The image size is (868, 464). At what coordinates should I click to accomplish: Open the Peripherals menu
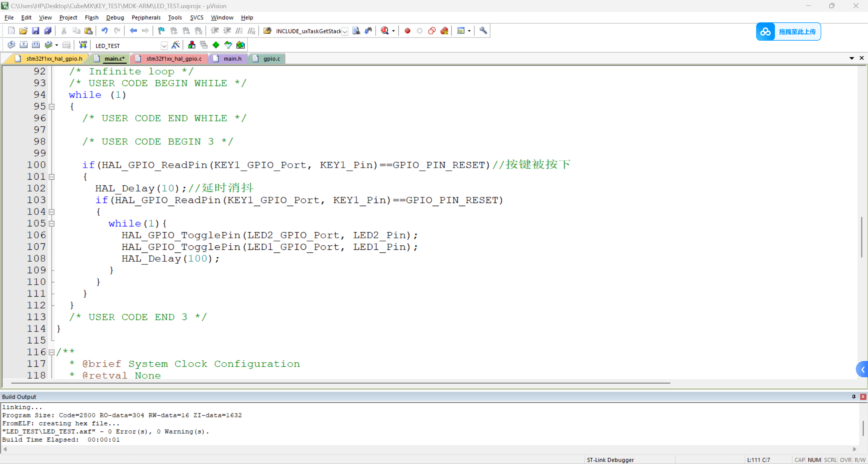pos(146,17)
